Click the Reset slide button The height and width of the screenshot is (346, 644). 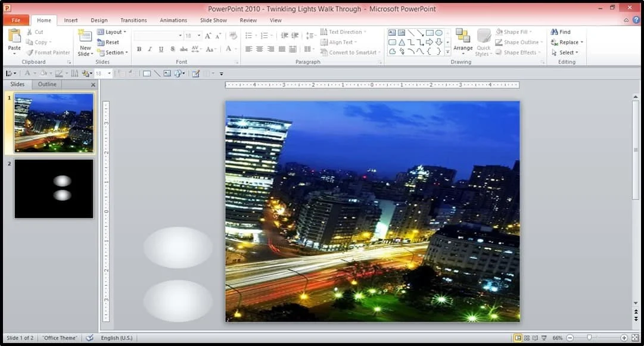pyautogui.click(x=108, y=42)
